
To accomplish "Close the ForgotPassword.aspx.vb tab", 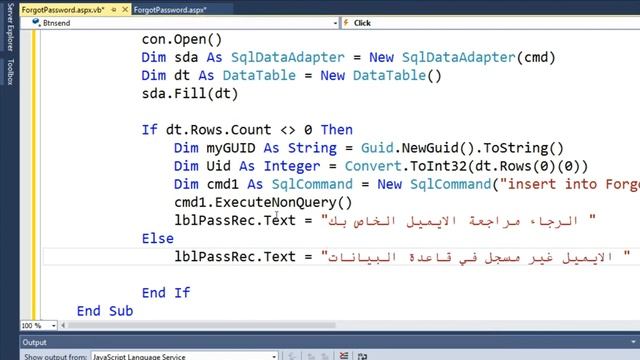I will [x=125, y=9].
